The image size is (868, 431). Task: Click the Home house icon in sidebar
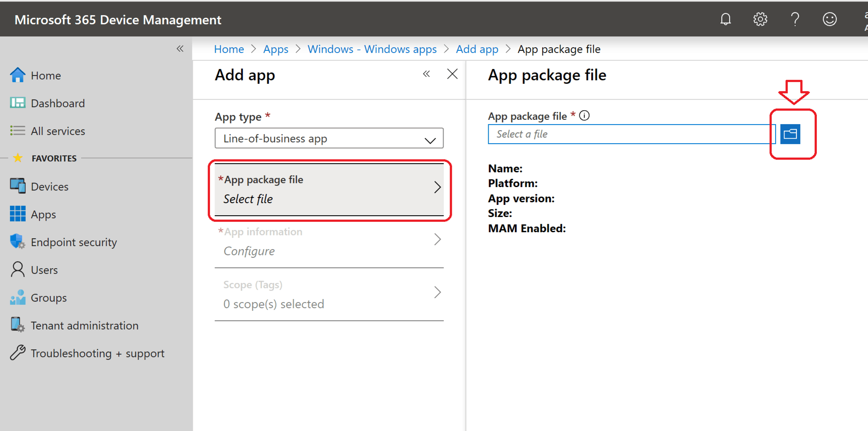[18, 75]
